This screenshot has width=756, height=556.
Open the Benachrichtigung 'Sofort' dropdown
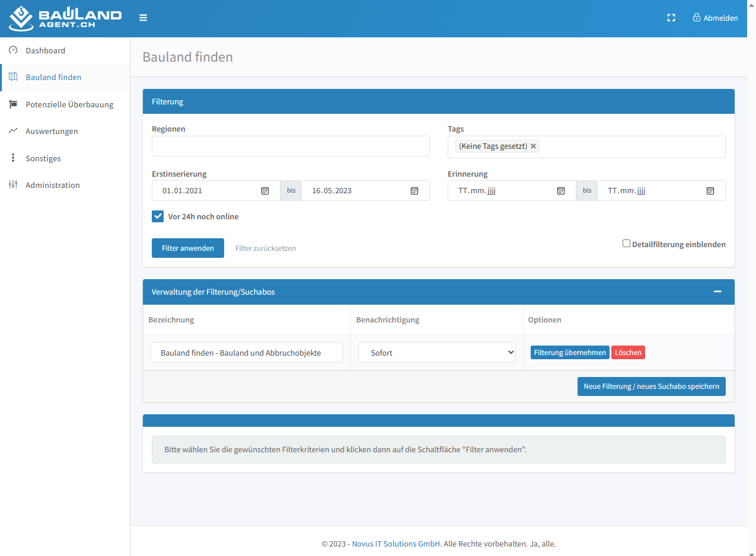coord(437,353)
